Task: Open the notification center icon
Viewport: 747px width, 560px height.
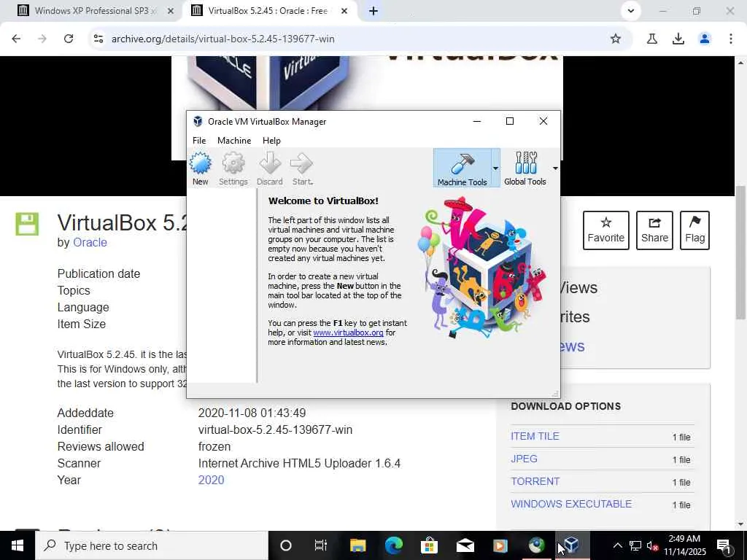Action: point(724,545)
